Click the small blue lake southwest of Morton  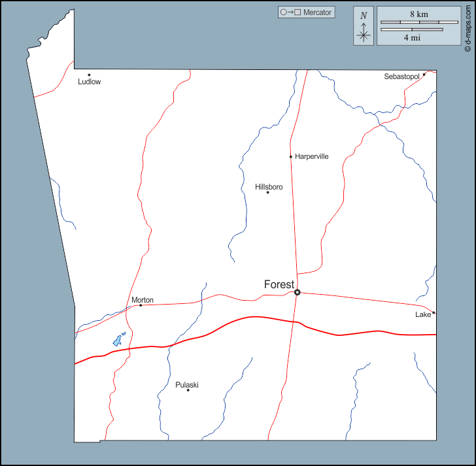119,339
